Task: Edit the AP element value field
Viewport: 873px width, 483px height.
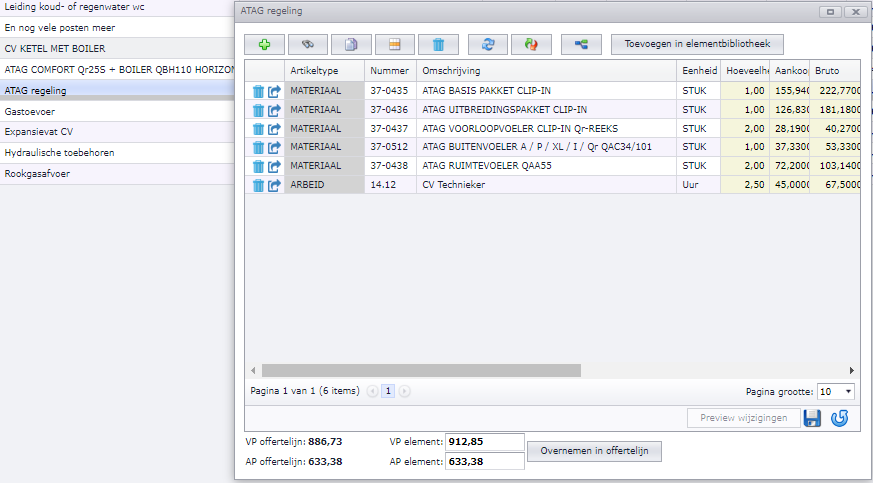Action: point(484,461)
